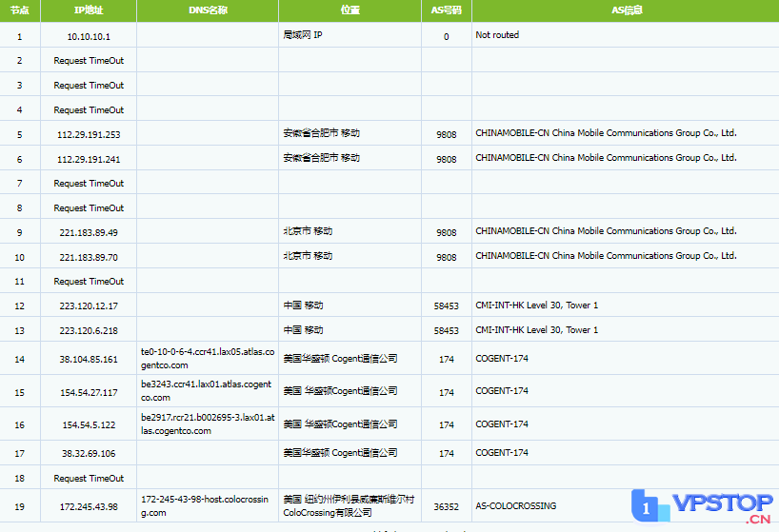
Task: Click the ColoCrossing有限公司 location cell
Action: click(349, 505)
